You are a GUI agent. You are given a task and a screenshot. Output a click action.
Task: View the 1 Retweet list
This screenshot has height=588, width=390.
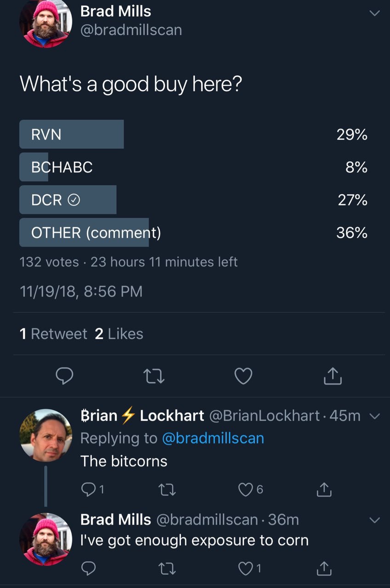pos(53,334)
